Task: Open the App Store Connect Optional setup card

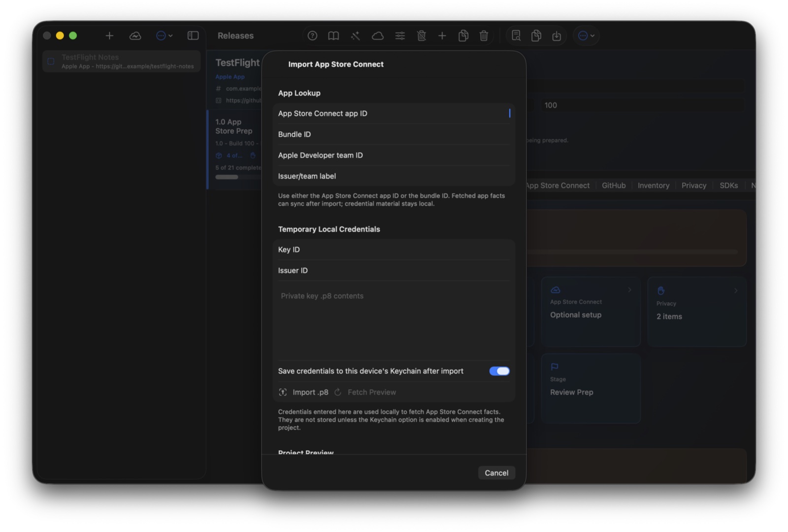Action: click(x=591, y=312)
